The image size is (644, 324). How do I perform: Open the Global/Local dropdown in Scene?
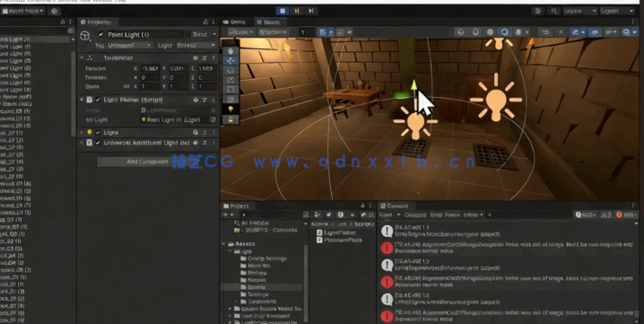274,32
